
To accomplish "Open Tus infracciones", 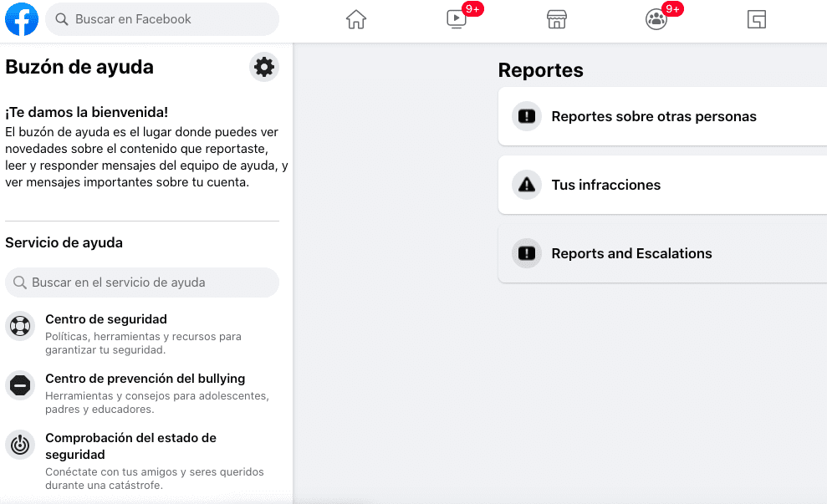I will click(662, 185).
